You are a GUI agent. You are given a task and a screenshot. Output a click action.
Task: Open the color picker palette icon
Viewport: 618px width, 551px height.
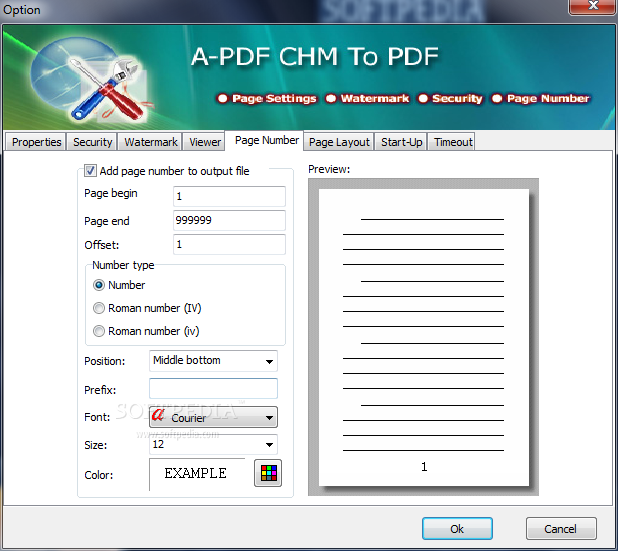268,473
